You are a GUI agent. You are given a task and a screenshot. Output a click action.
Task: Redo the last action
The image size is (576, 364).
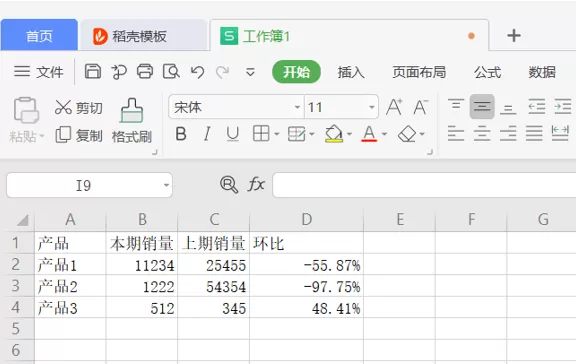(223, 72)
